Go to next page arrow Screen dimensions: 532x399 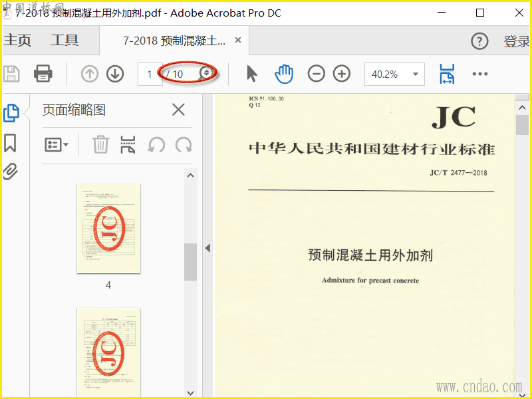[115, 74]
